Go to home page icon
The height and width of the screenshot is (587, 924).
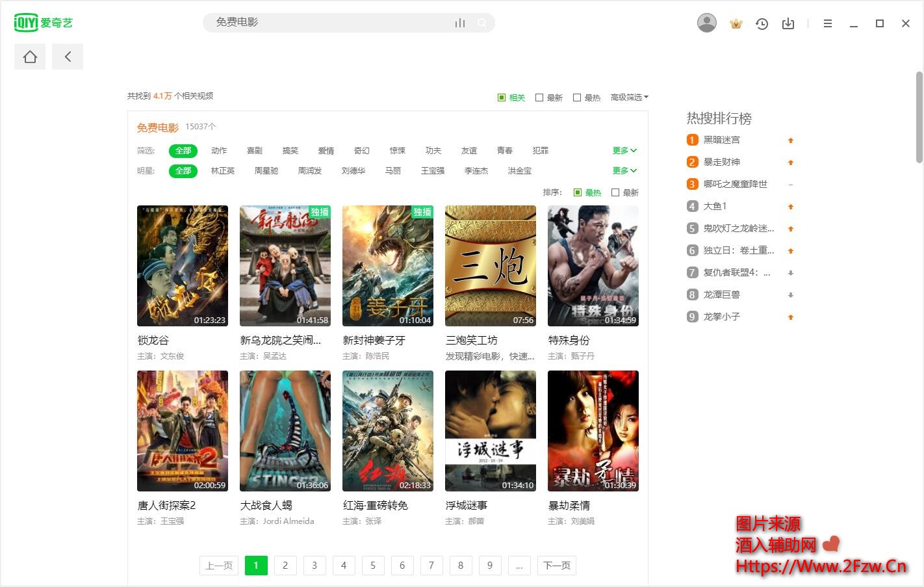point(30,57)
